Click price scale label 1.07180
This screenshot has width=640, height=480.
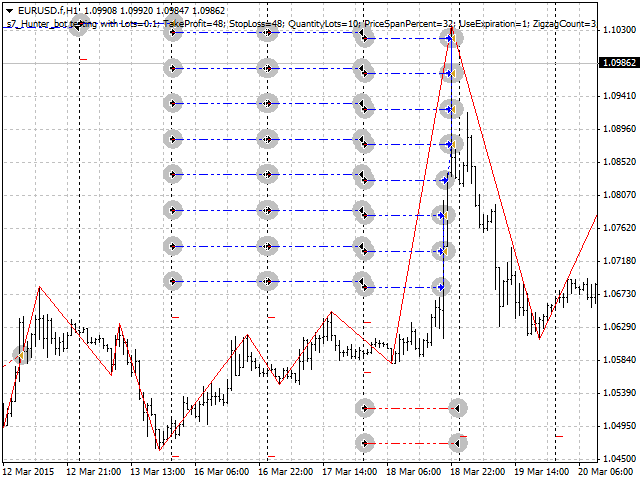pos(619,261)
